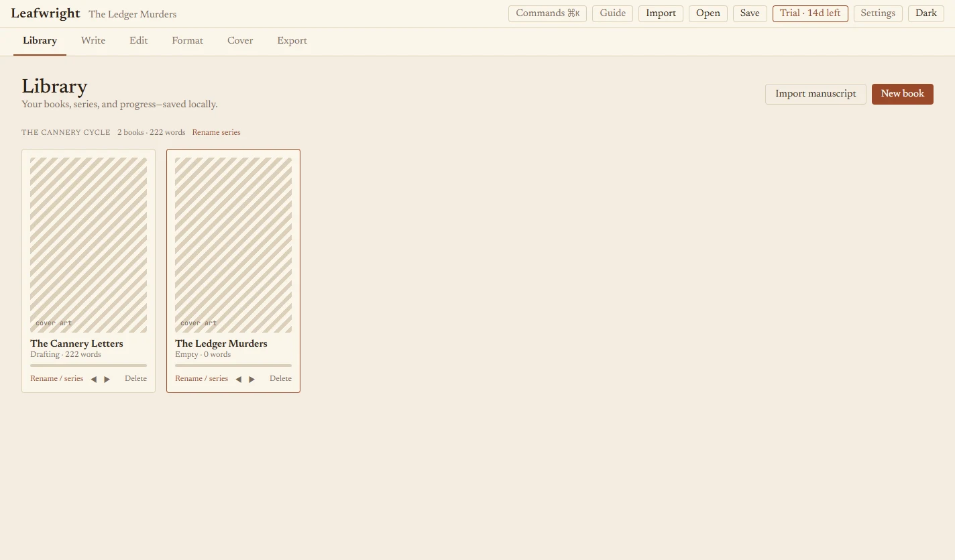Click the Leafwright app logo

point(46,13)
